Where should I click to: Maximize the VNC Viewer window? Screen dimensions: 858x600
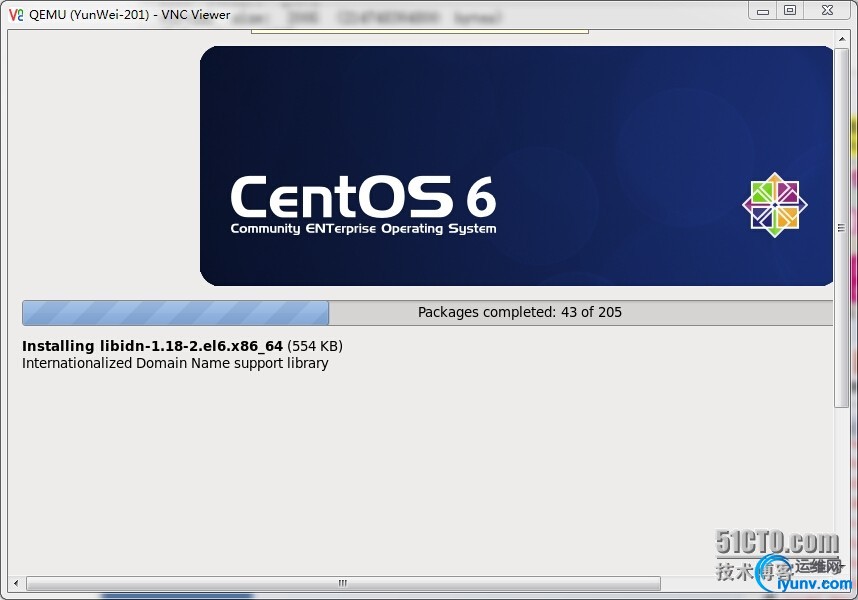(790, 10)
